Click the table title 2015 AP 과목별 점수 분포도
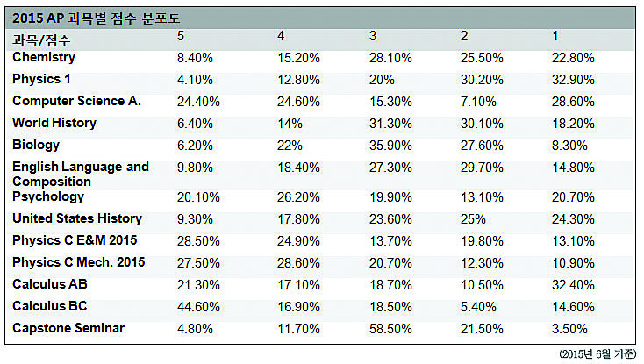The image size is (644, 364). 97,18
